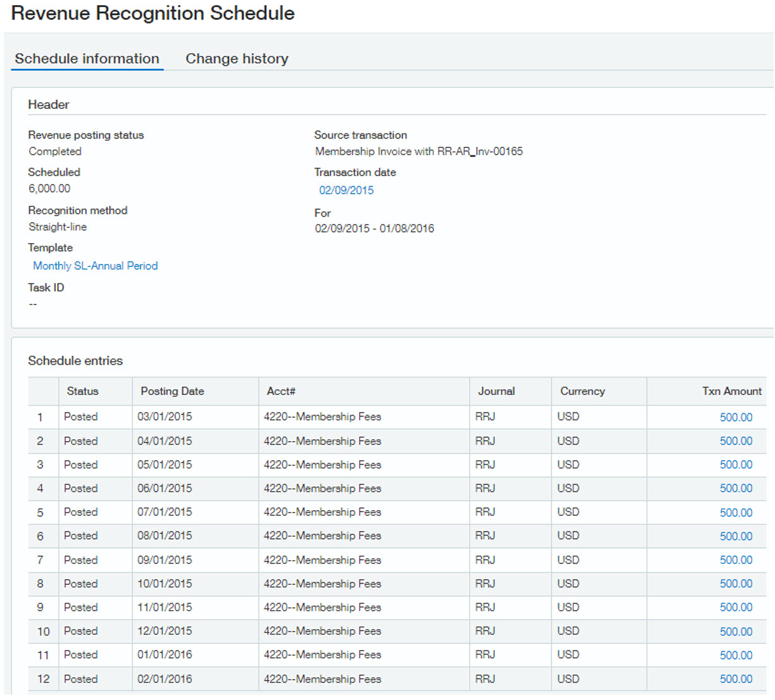Screen dimensions: 775x700
Task: Open the Monthly SL-Annual Period template link
Action: coord(95,266)
